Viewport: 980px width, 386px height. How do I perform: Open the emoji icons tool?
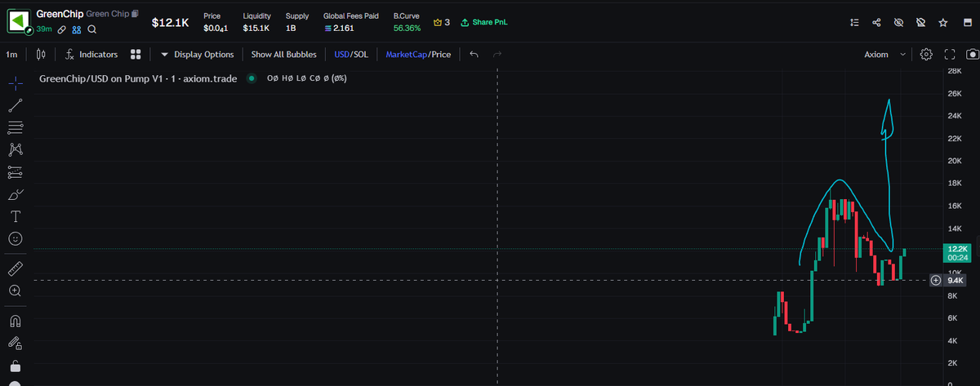tap(15, 238)
